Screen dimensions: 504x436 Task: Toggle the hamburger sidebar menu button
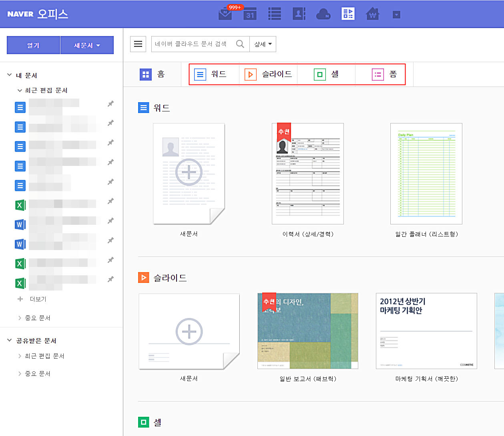pyautogui.click(x=138, y=44)
